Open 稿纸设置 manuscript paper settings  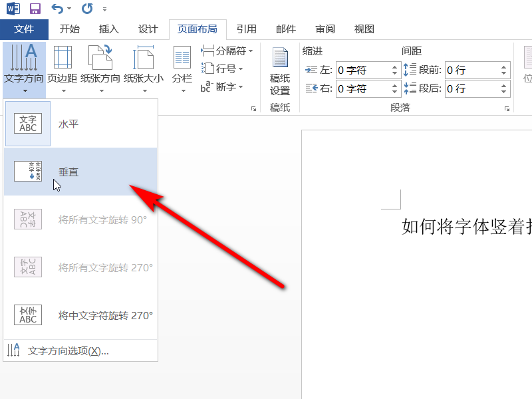click(x=280, y=72)
